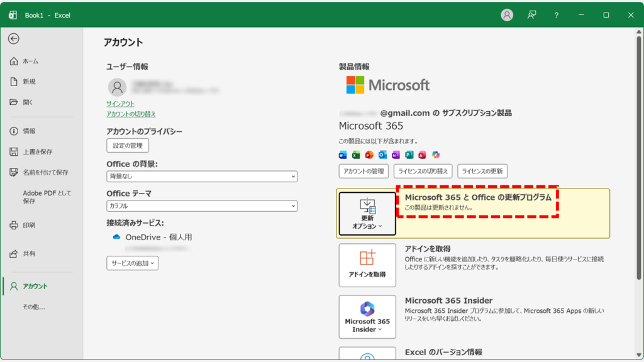Click the scrollbar down arrow
This screenshot has width=644, height=362.
(x=639, y=356)
